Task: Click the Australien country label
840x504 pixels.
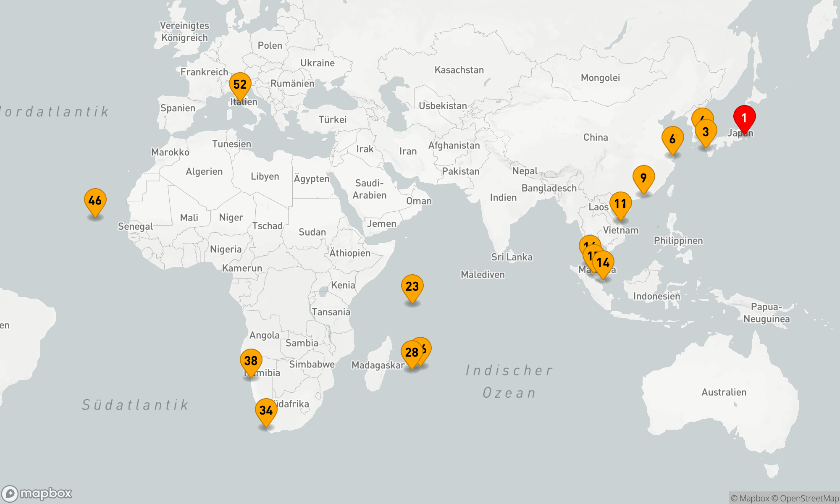Action: click(x=724, y=392)
